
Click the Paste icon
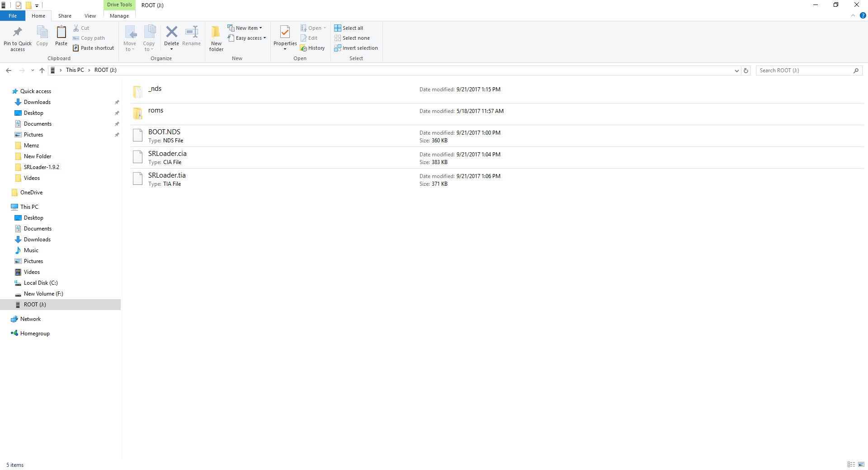61,36
